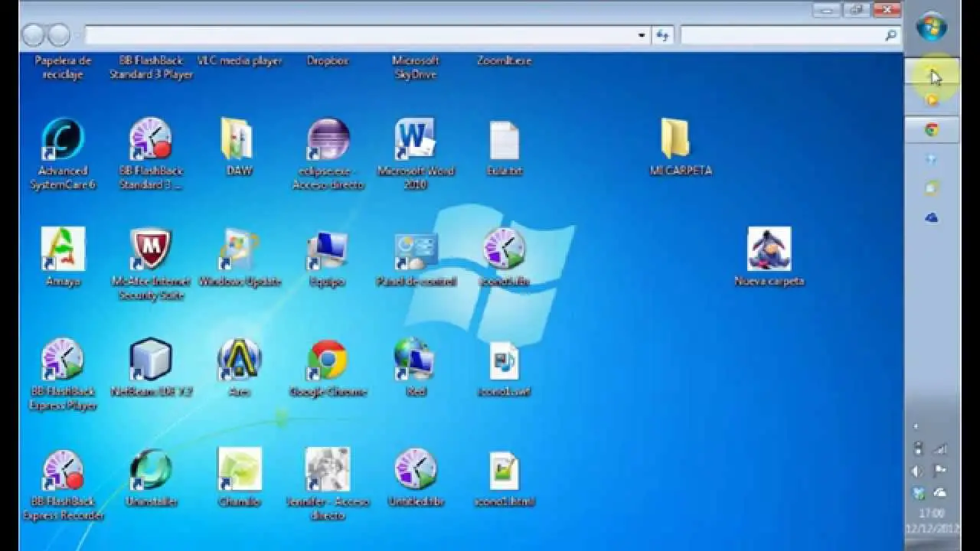Click the NetBeans IDE 7.2 shortcut
This screenshot has height=551, width=980.
151,360
